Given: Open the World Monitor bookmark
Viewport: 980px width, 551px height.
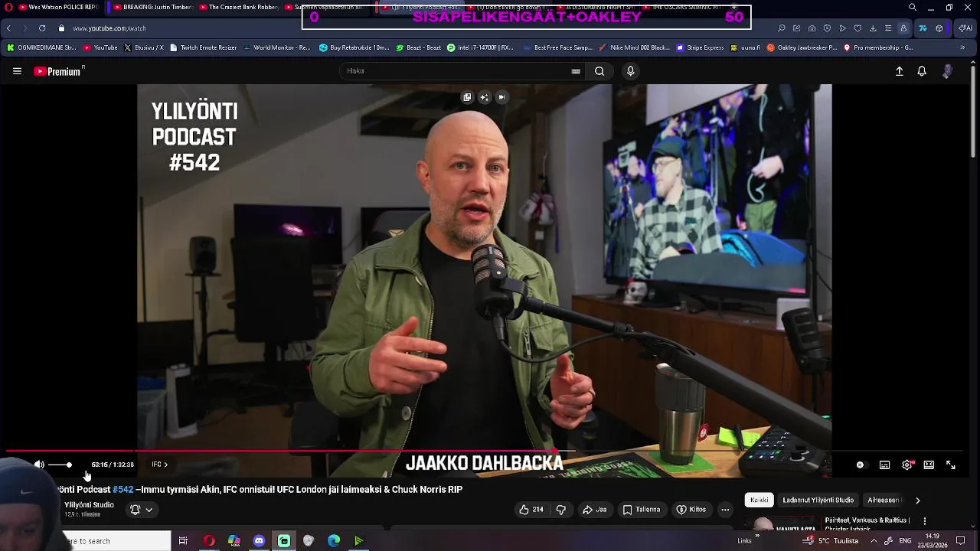Looking at the screenshot, I should 276,47.
